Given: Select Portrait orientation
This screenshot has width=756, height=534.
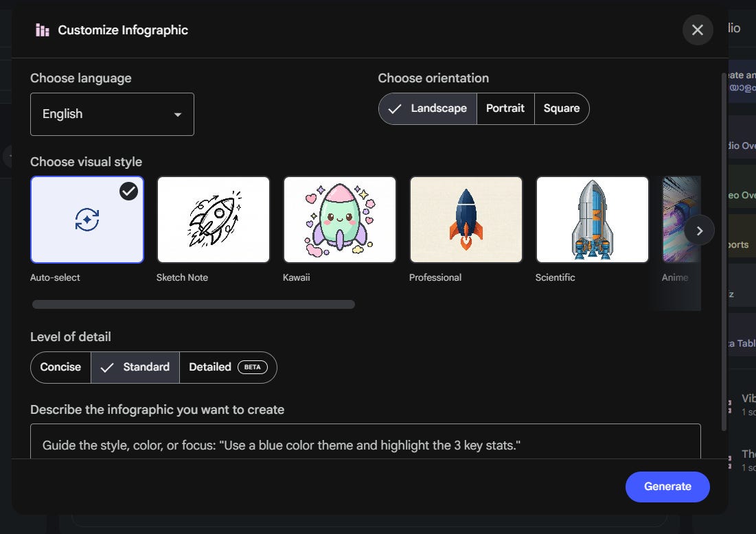Looking at the screenshot, I should pyautogui.click(x=505, y=108).
